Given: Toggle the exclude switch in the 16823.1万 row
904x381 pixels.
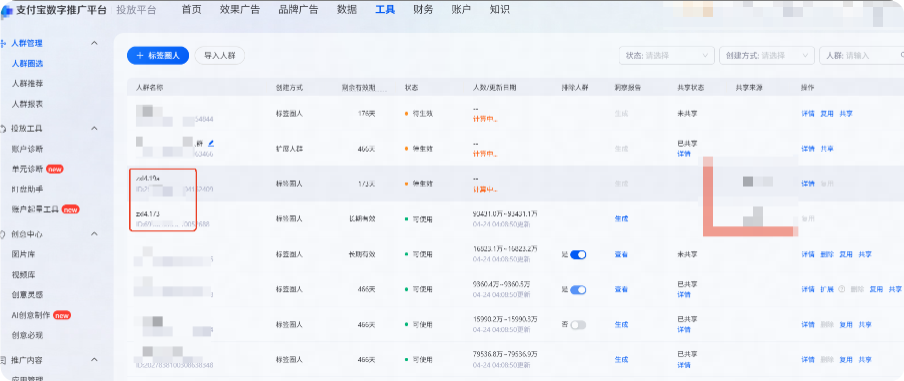Looking at the screenshot, I should [578, 254].
